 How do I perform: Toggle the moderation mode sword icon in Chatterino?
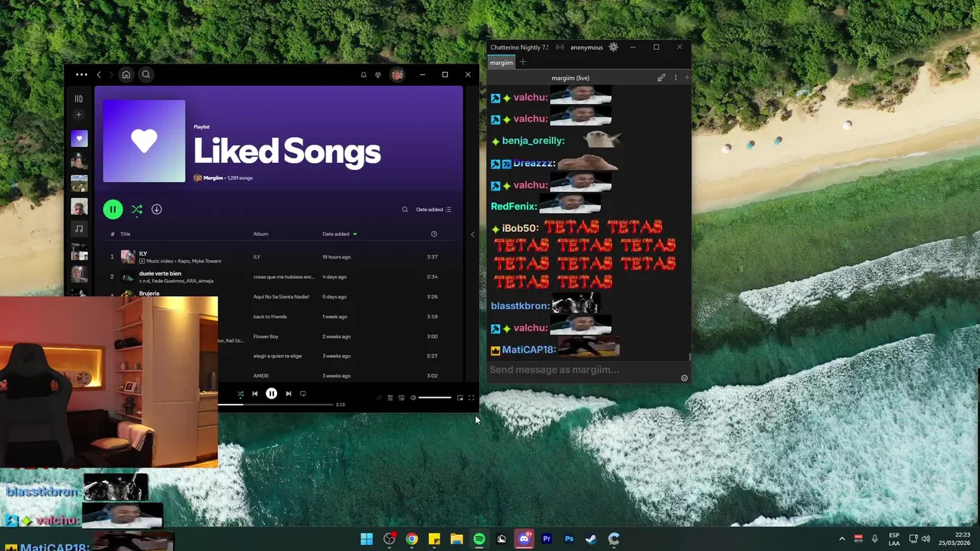pos(661,77)
